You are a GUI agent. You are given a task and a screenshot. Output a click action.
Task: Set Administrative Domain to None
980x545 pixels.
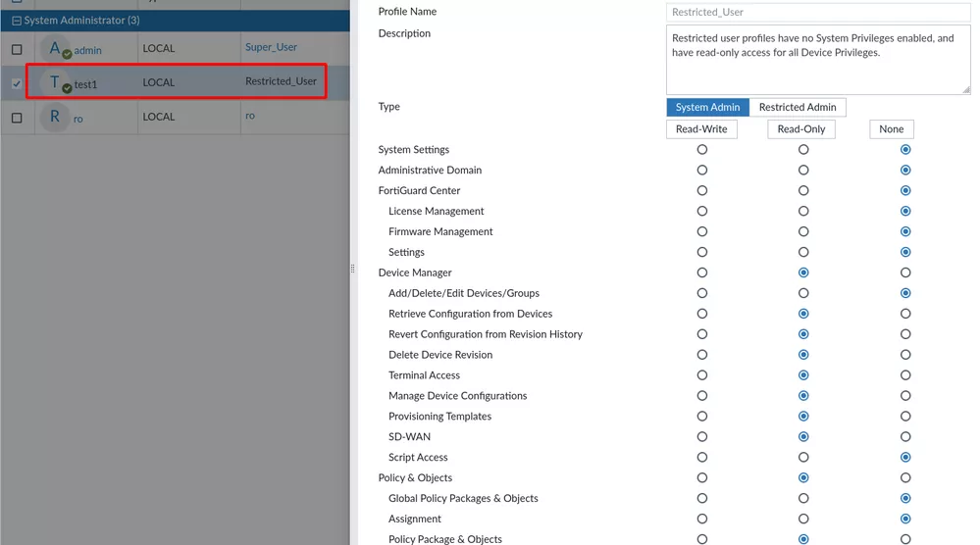pos(905,171)
